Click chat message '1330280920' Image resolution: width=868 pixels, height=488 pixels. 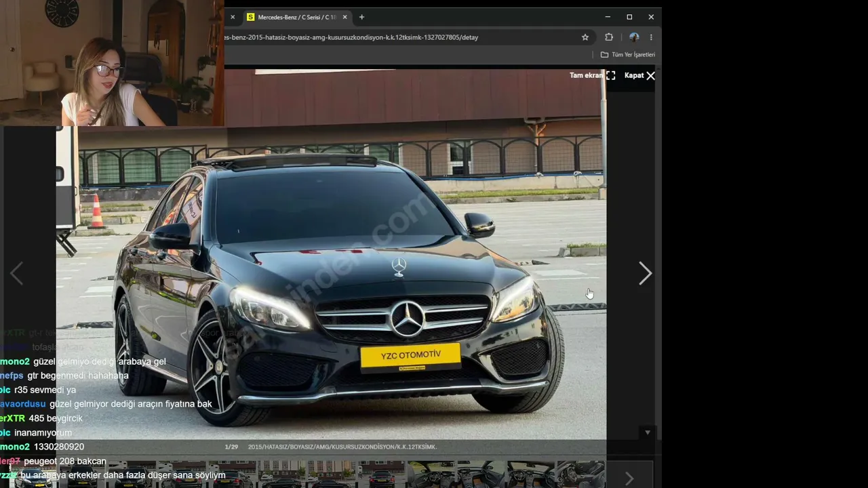[x=59, y=447]
